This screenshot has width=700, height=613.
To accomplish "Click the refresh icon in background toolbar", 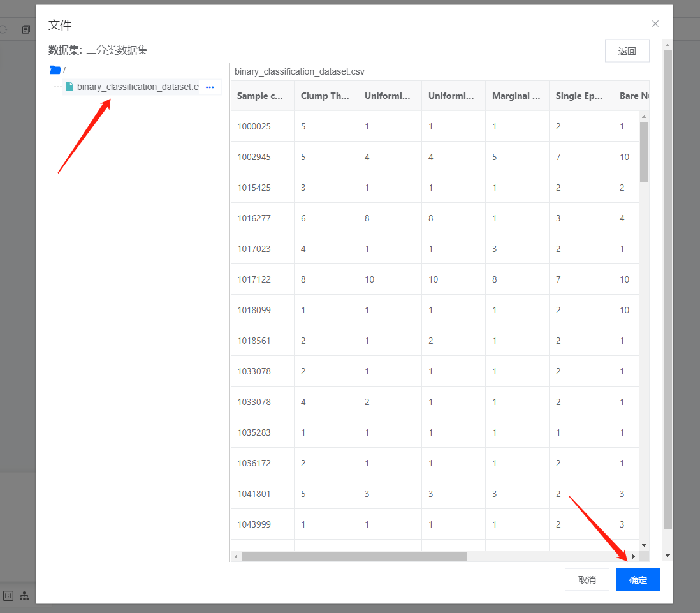I will point(4,29).
